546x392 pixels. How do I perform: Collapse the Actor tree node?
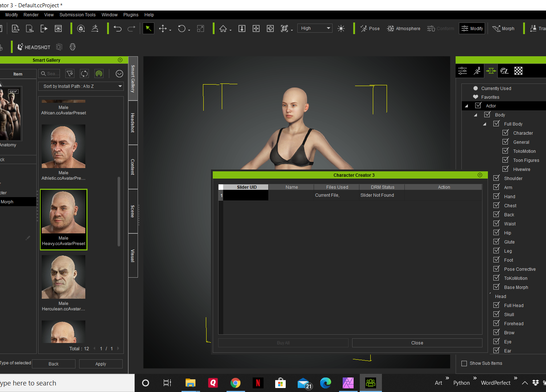click(x=466, y=106)
